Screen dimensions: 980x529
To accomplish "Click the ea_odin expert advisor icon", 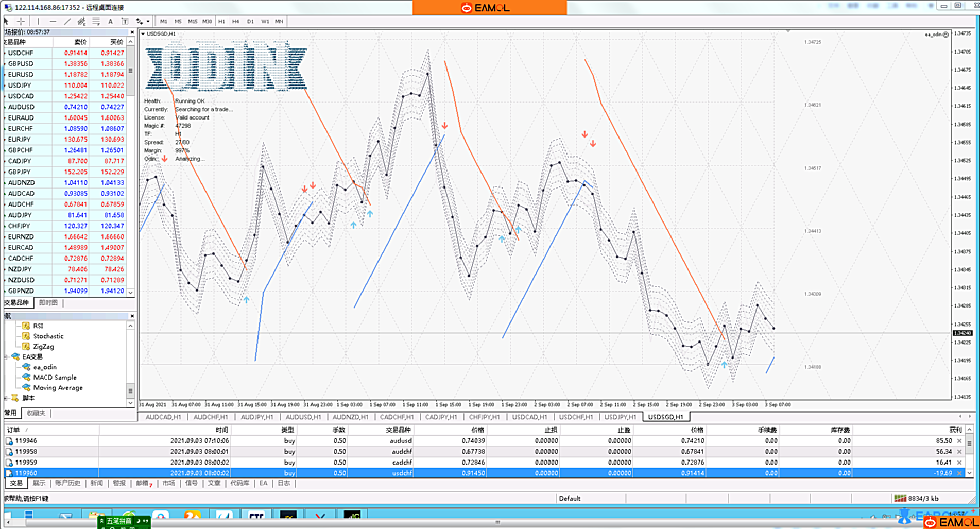I will pos(26,367).
